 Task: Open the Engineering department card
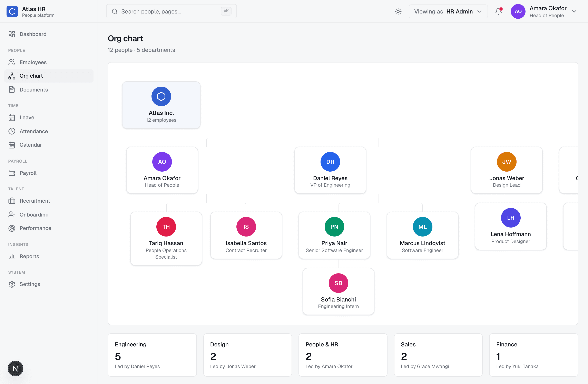click(x=152, y=355)
